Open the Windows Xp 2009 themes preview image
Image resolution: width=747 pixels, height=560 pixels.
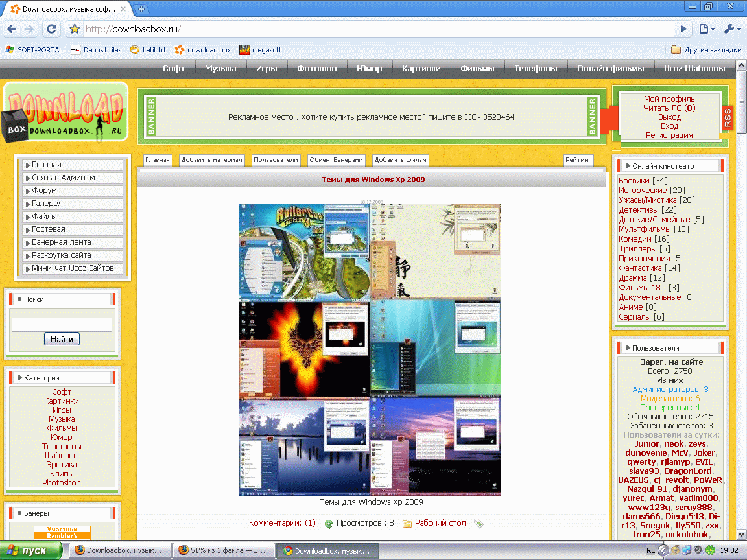[370, 350]
